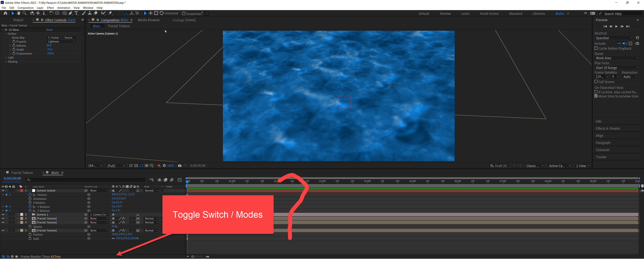Hide the Camera Control layer

click(x=3, y=190)
